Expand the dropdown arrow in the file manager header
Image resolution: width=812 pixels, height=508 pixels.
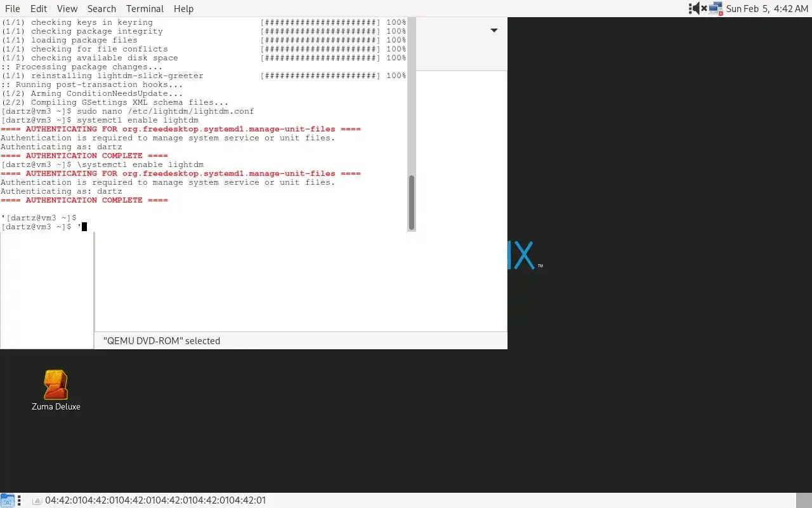click(494, 30)
